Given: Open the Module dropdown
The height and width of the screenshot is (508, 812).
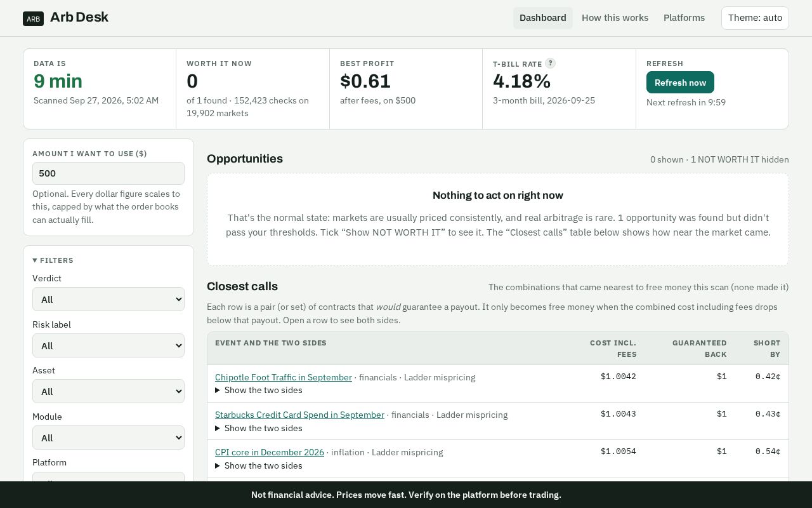Looking at the screenshot, I should (108, 438).
